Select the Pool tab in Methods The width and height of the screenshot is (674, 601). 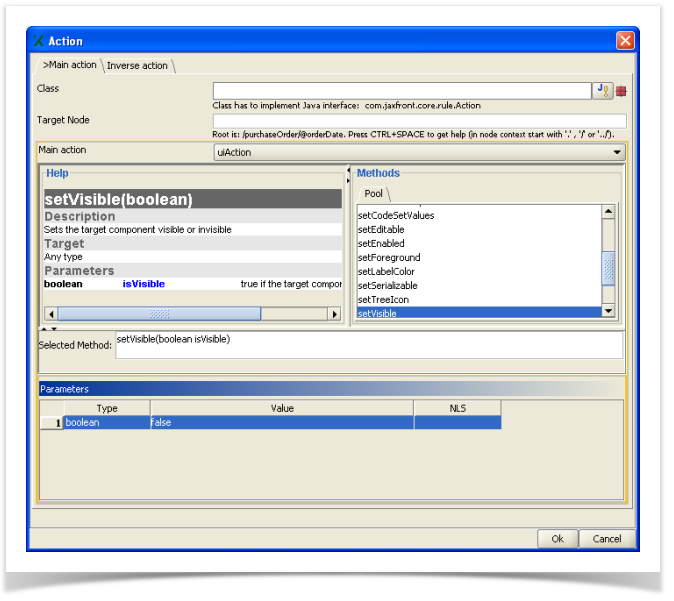coord(373,194)
